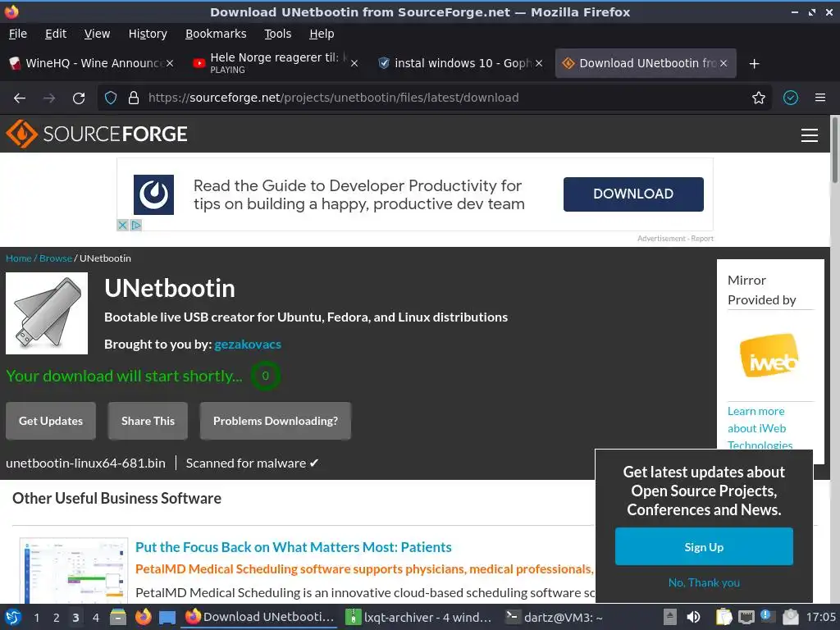Open the File menu

pos(18,34)
